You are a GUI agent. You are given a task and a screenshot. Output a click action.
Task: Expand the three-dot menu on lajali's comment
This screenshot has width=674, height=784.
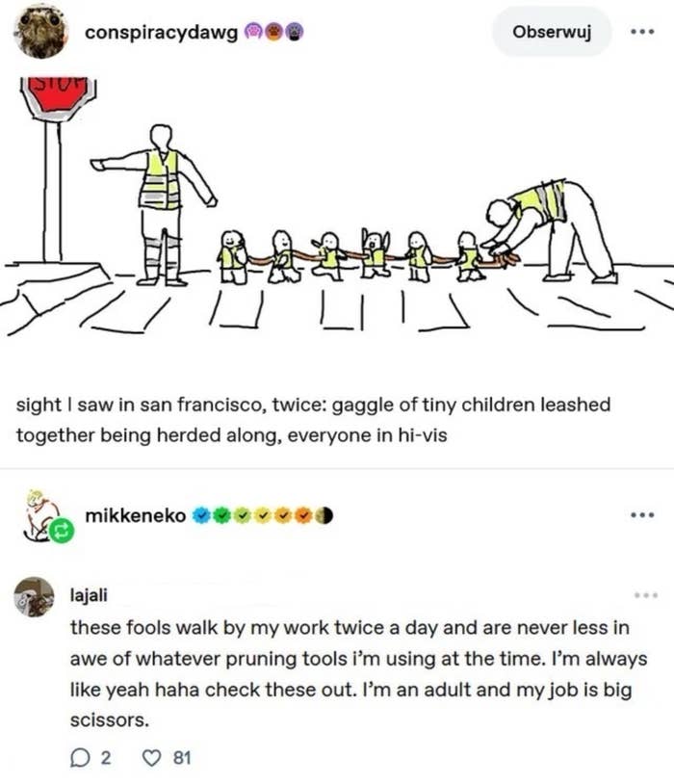(x=644, y=596)
